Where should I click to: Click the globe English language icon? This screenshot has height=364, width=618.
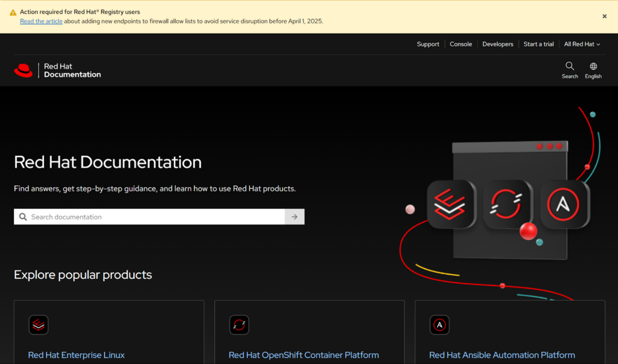point(593,66)
